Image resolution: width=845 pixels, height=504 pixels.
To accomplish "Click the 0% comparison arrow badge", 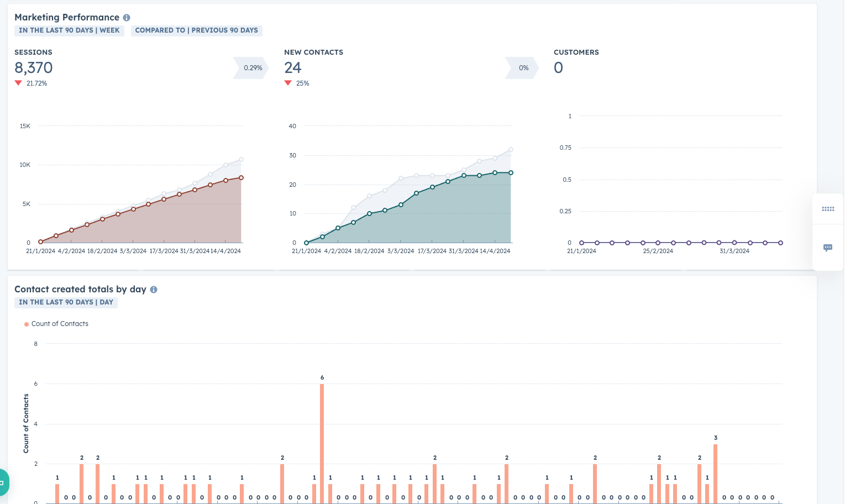I will coord(523,67).
